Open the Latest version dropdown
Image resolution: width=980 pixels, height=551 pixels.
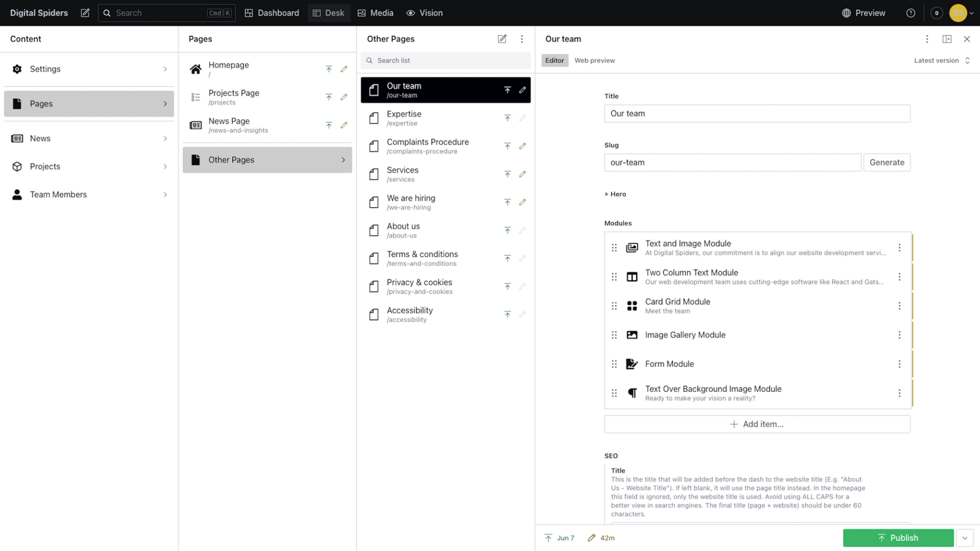pyautogui.click(x=941, y=60)
